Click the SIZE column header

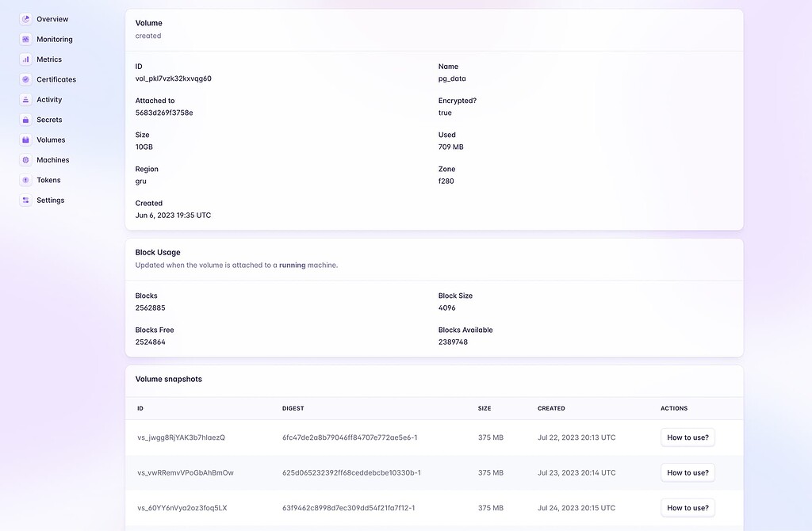[x=484, y=408]
